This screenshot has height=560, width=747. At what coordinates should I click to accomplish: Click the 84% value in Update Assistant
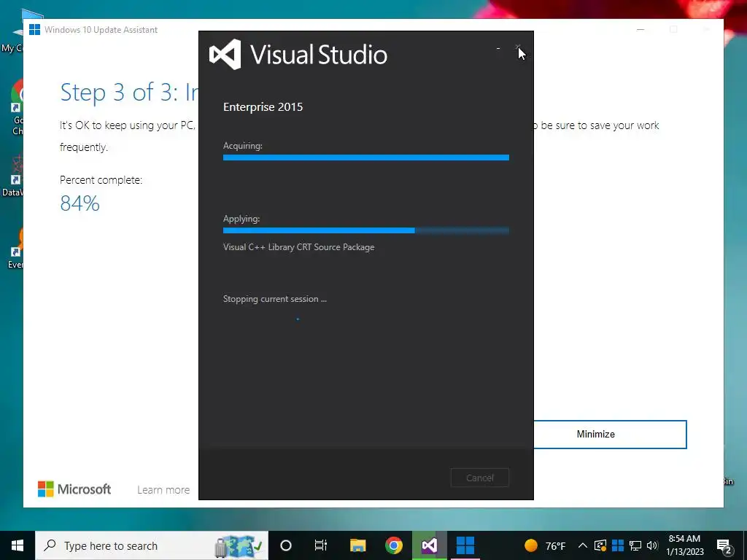point(80,204)
